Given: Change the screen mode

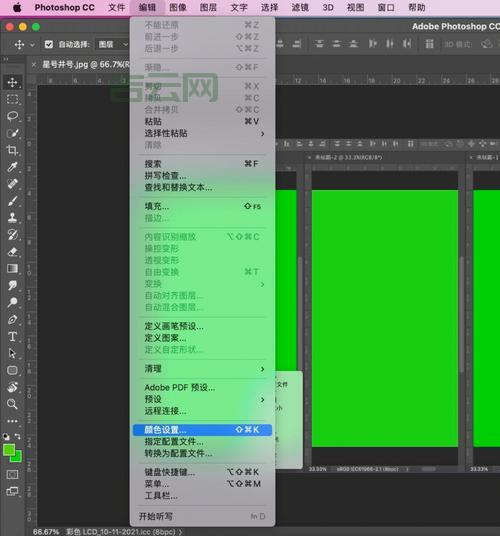Looking at the screenshot, I should pos(13,492).
